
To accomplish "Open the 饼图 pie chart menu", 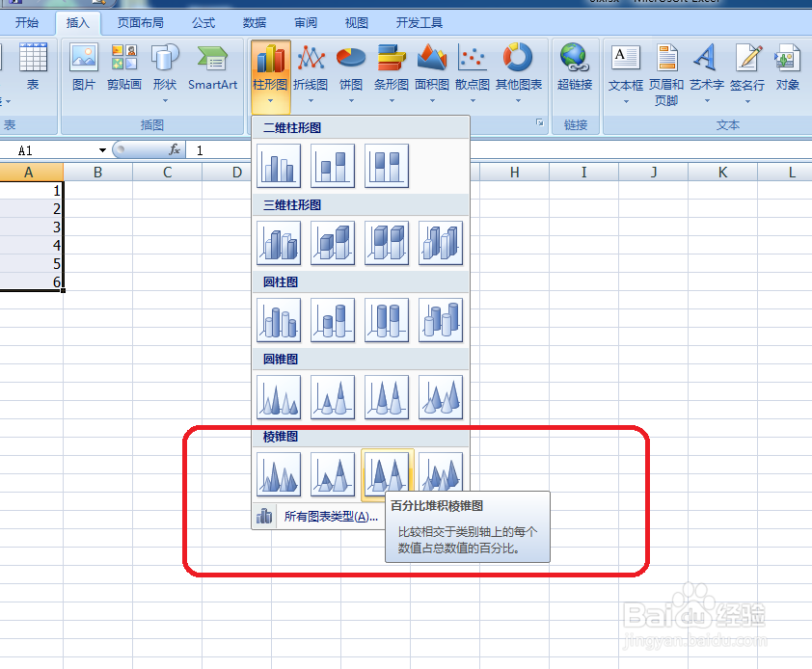I will click(x=351, y=75).
